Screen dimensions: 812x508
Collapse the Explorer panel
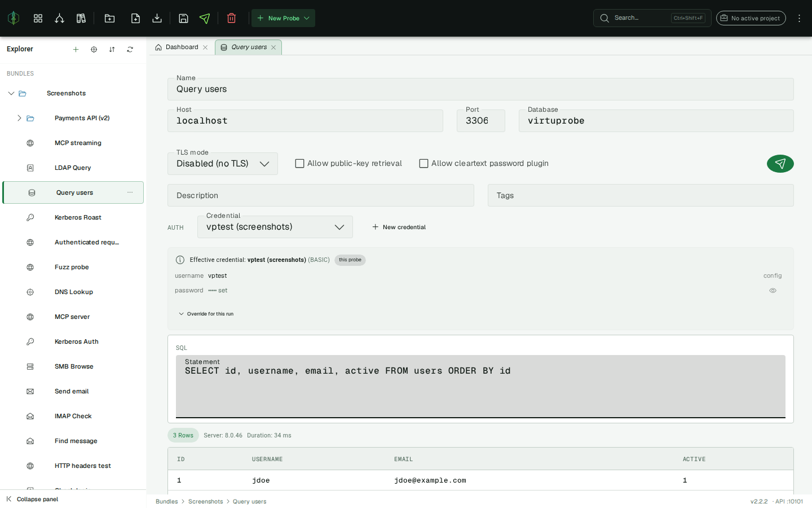coord(32,499)
